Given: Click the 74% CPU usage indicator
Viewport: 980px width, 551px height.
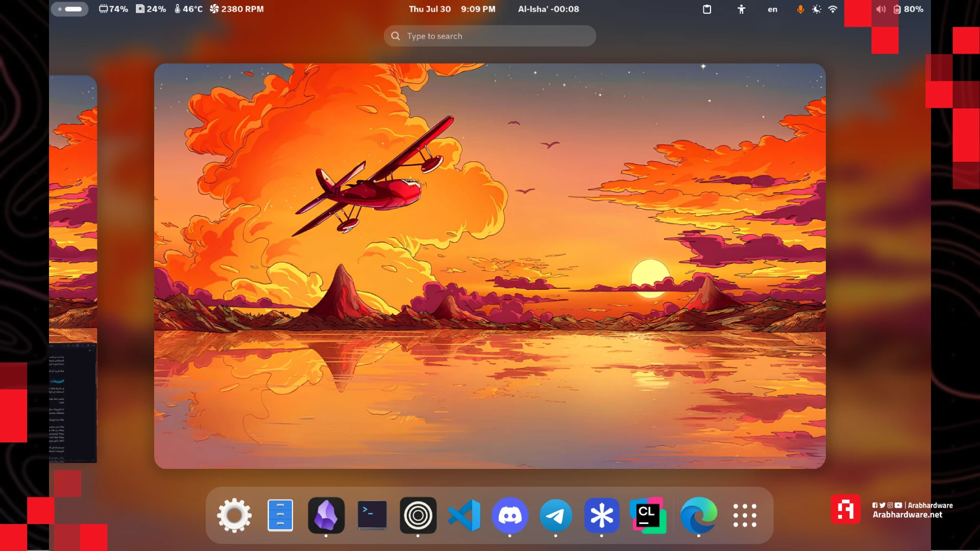Looking at the screenshot, I should tap(113, 9).
